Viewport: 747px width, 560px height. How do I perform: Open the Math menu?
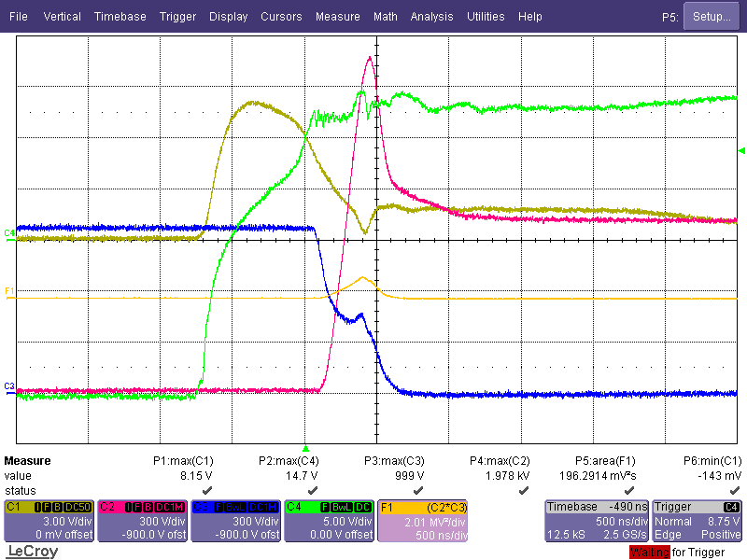[385, 17]
